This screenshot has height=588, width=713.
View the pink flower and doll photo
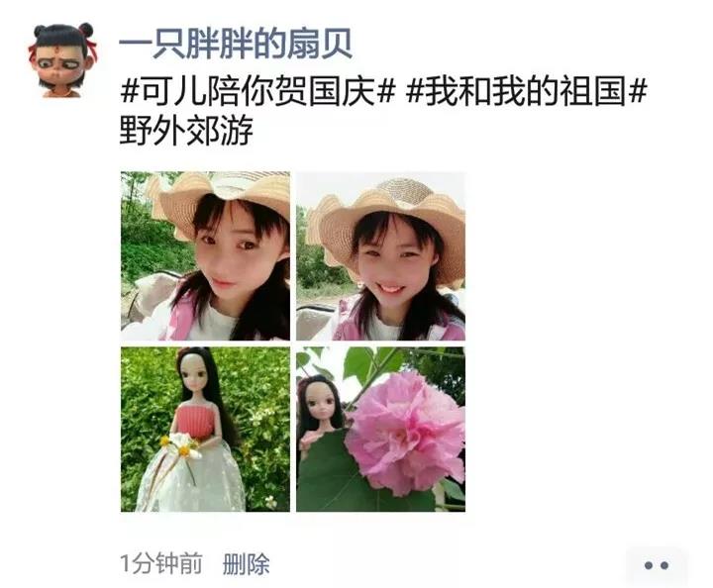click(x=380, y=430)
